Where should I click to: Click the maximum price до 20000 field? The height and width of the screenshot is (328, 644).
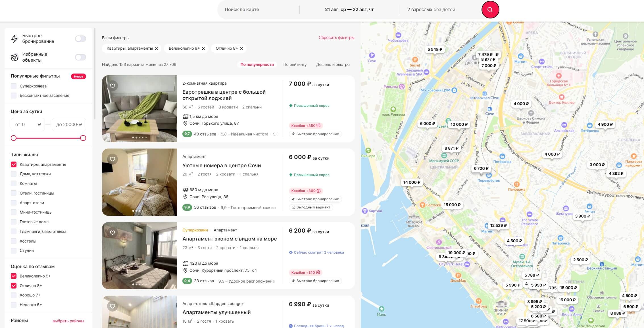69,124
